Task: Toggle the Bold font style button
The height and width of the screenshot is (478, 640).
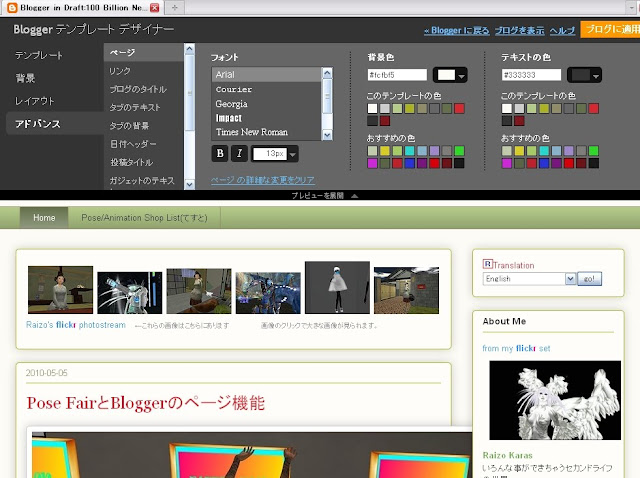Action: tap(220, 153)
